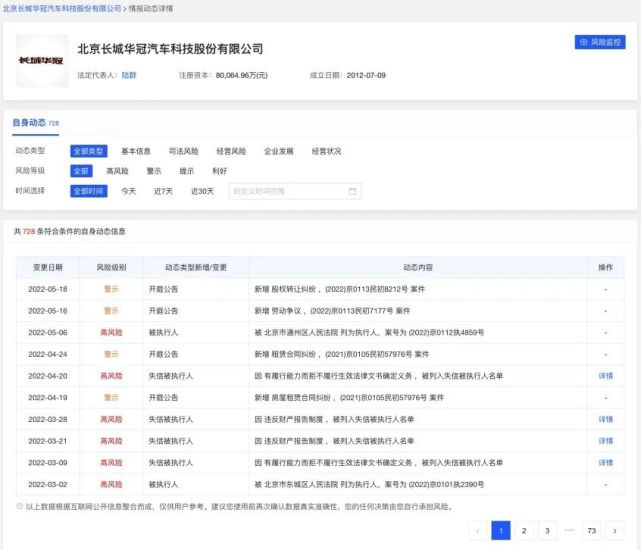Filter risk level by 高风险
The image size is (641, 550).
click(x=117, y=171)
